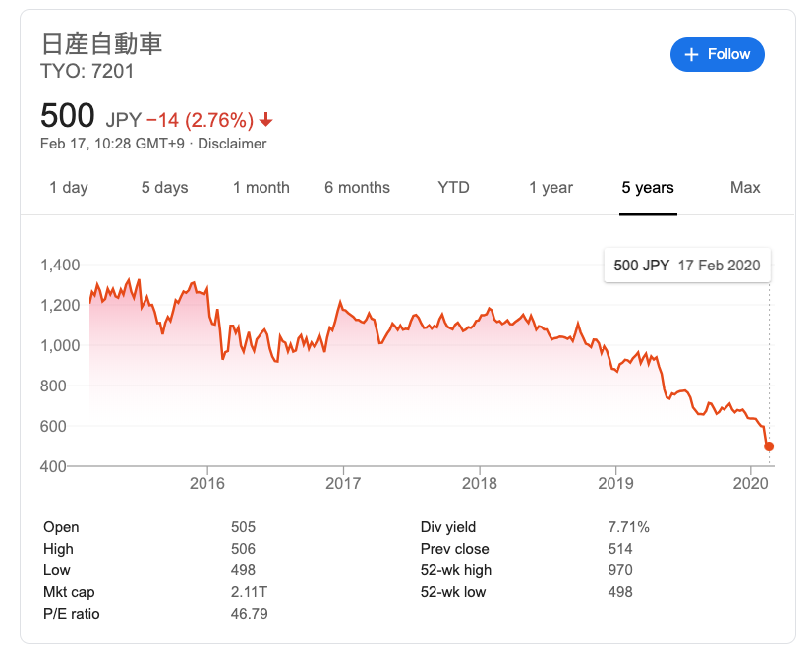Click the 52-wk high label
Screen dimensions: 812x653
pyautogui.click(x=456, y=570)
